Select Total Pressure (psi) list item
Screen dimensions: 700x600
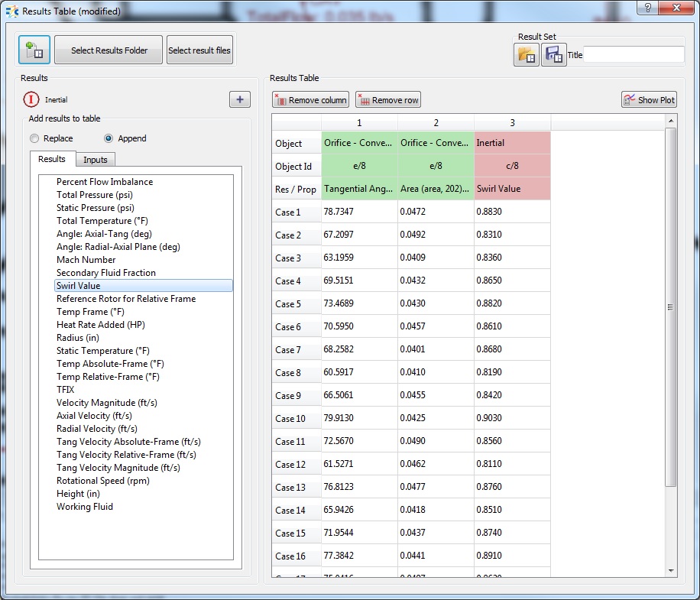(96, 195)
